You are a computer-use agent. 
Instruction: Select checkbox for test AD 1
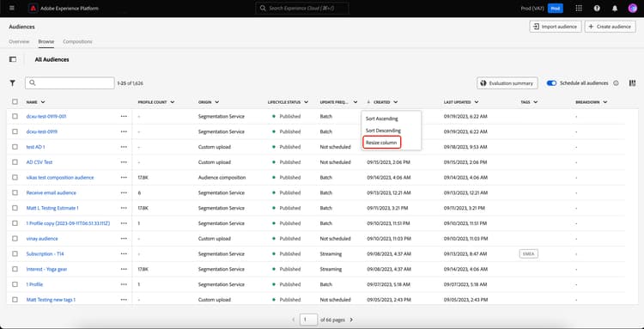15,147
